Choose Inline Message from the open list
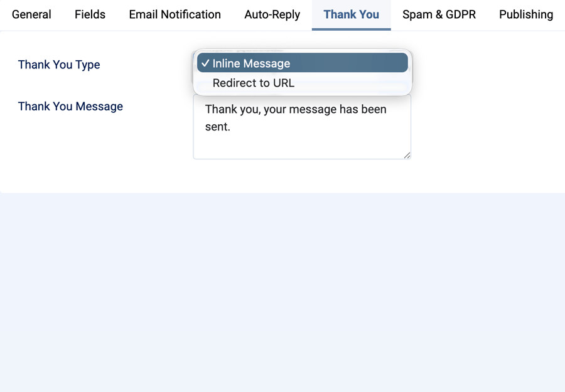The image size is (565, 392). point(303,63)
